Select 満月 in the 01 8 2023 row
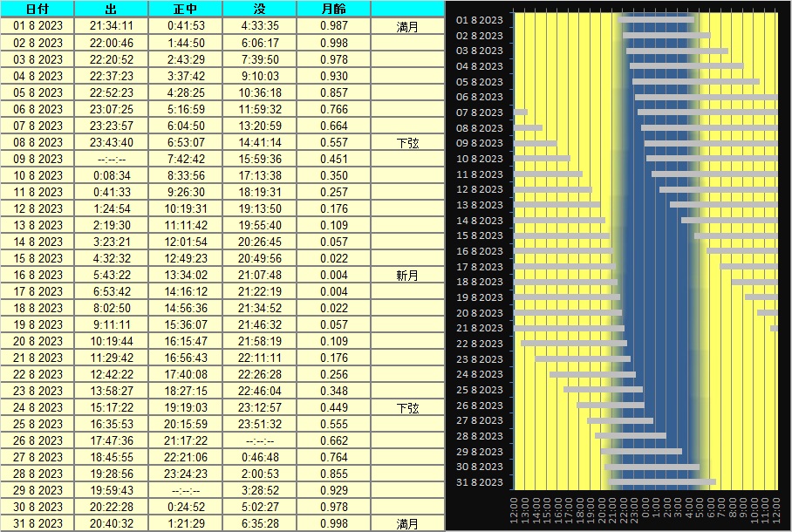792x532 pixels. [x=407, y=26]
